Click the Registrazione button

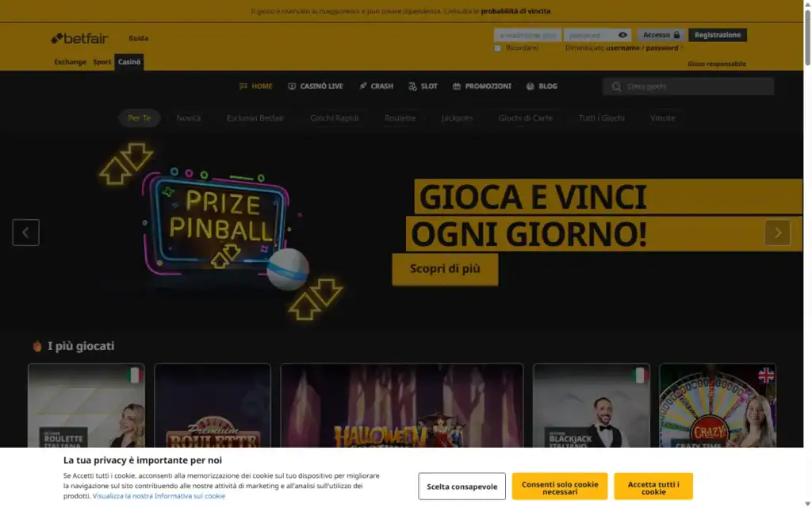pos(717,35)
